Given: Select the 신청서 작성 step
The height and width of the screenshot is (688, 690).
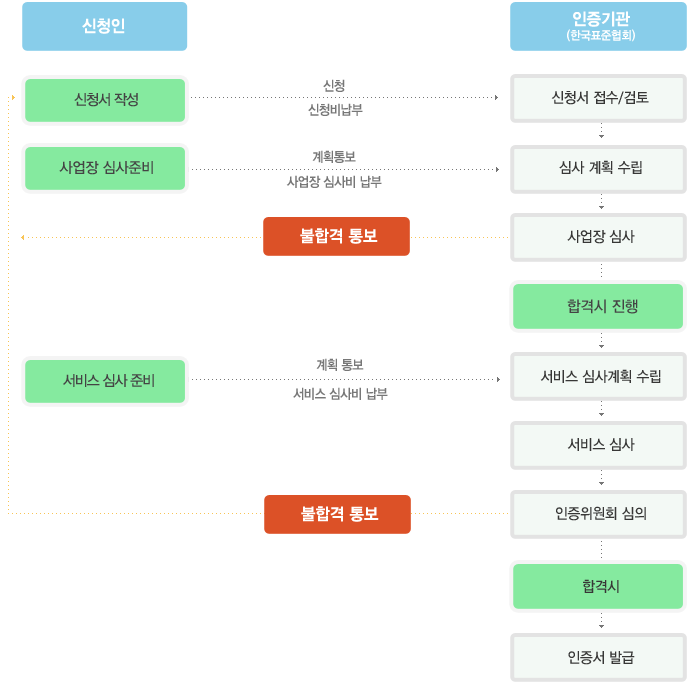Looking at the screenshot, I should point(105,100).
